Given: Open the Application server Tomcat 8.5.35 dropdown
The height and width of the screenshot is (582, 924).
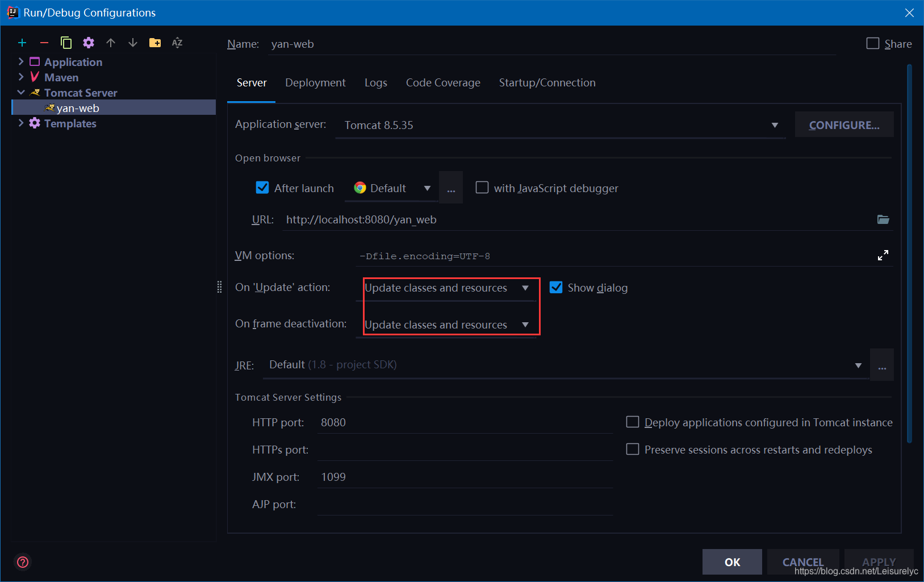Looking at the screenshot, I should (561, 125).
